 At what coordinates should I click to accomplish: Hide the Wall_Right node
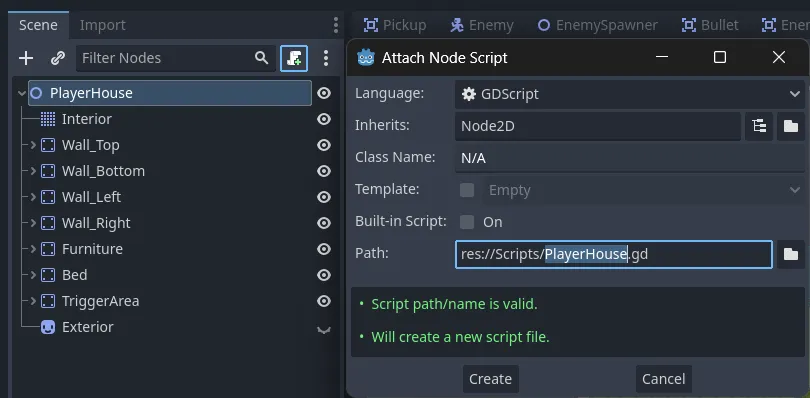pyautogui.click(x=324, y=223)
